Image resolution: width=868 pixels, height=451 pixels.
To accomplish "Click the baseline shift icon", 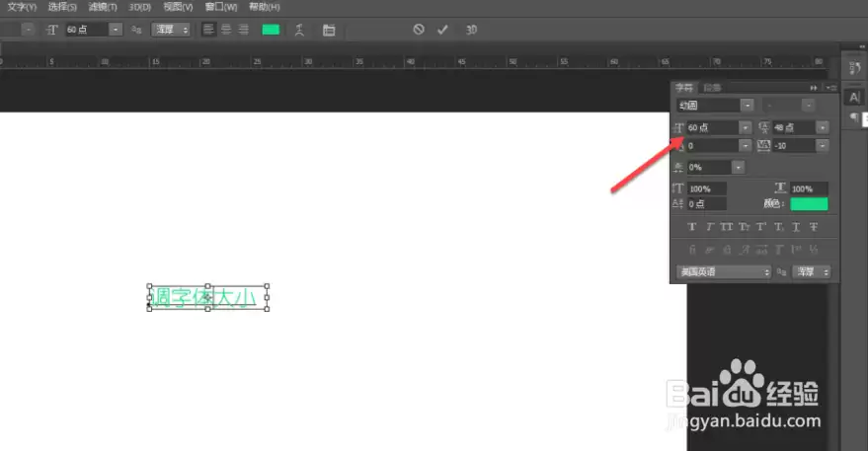I will 678,203.
